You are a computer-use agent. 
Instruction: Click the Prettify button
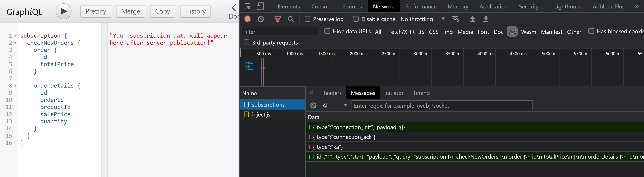pos(96,11)
